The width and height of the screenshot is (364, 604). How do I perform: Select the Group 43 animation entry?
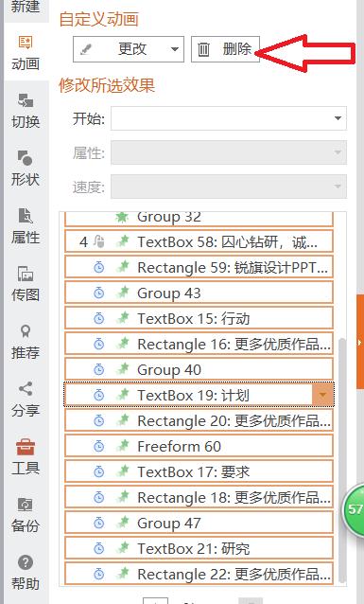pos(199,293)
